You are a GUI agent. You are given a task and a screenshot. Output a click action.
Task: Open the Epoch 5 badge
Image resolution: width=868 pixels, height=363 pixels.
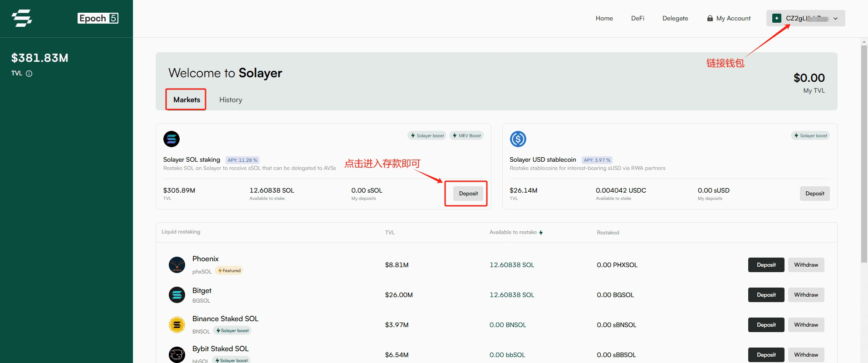click(x=98, y=18)
